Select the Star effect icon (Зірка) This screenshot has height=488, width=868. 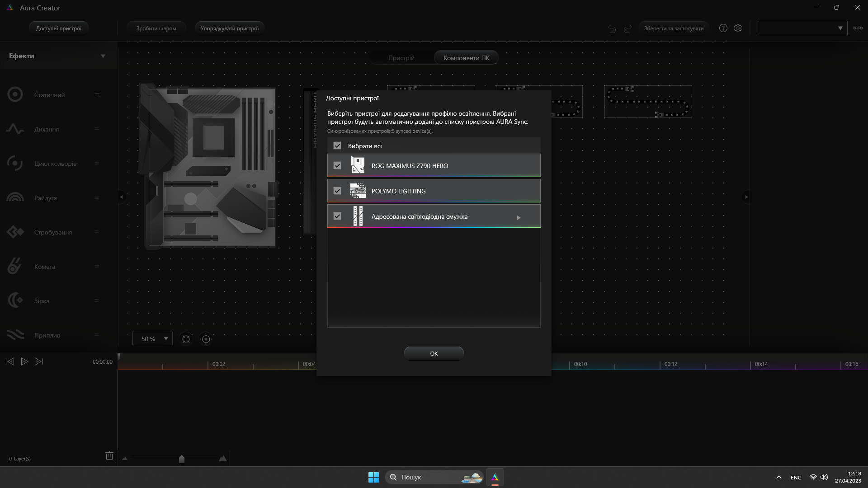tap(15, 300)
